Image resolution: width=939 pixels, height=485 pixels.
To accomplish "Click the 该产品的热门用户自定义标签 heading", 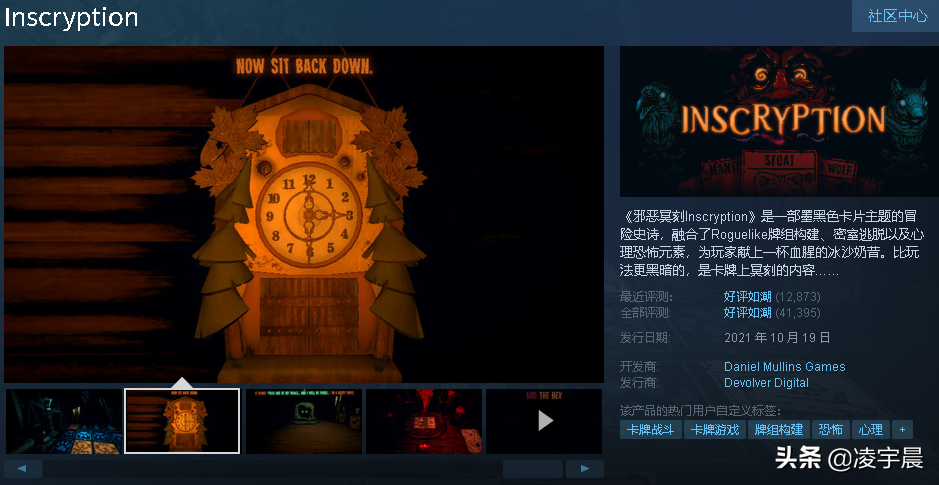I will pos(701,411).
